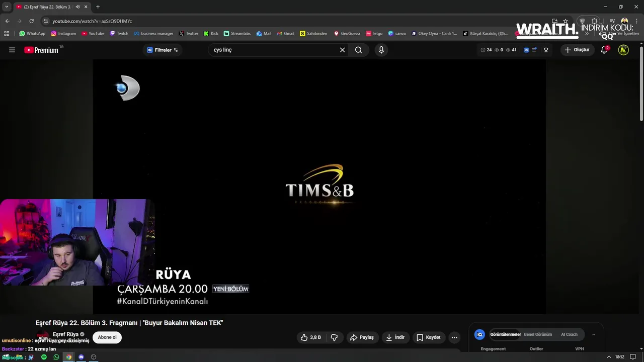Select the Görüntülenmeler tab in the vidIQ panel

pyautogui.click(x=506, y=334)
